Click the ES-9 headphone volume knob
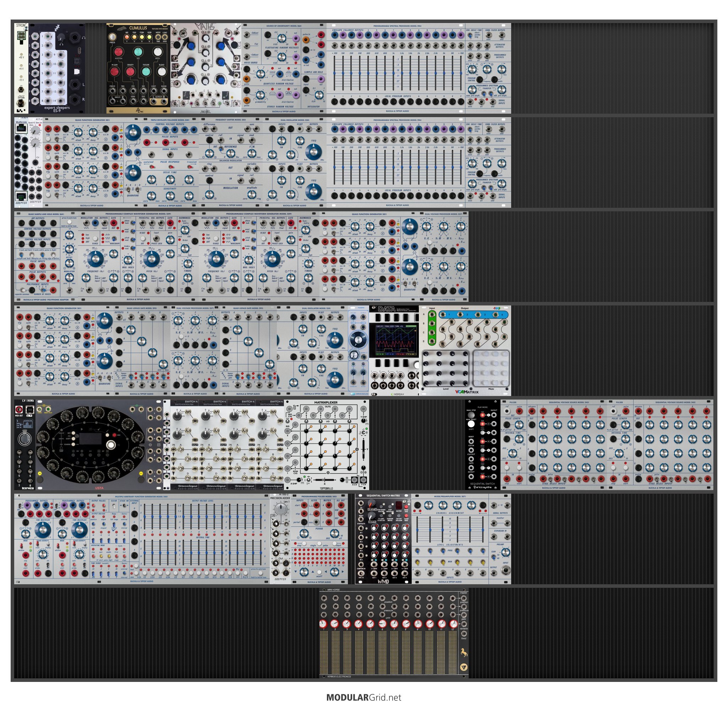 click(x=62, y=37)
